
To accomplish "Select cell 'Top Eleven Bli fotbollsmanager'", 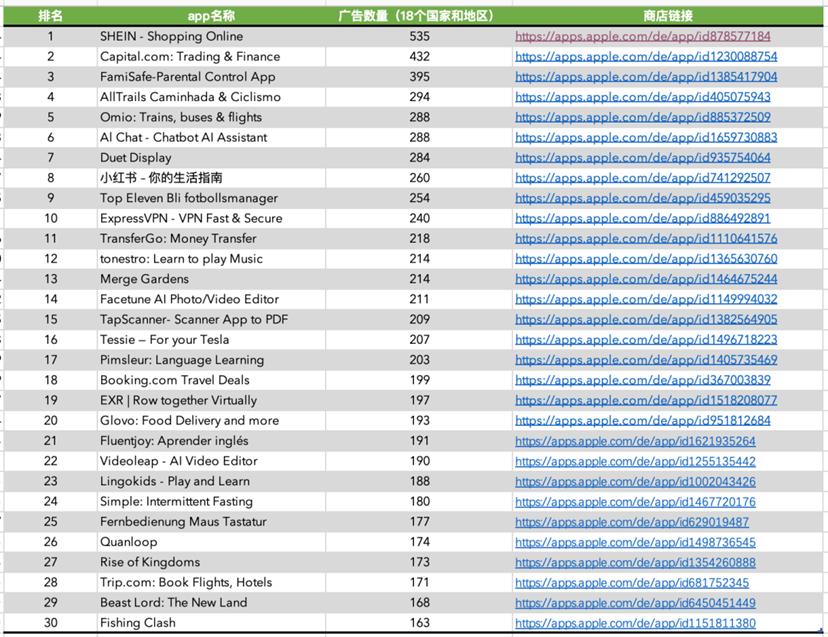I will click(x=211, y=198).
